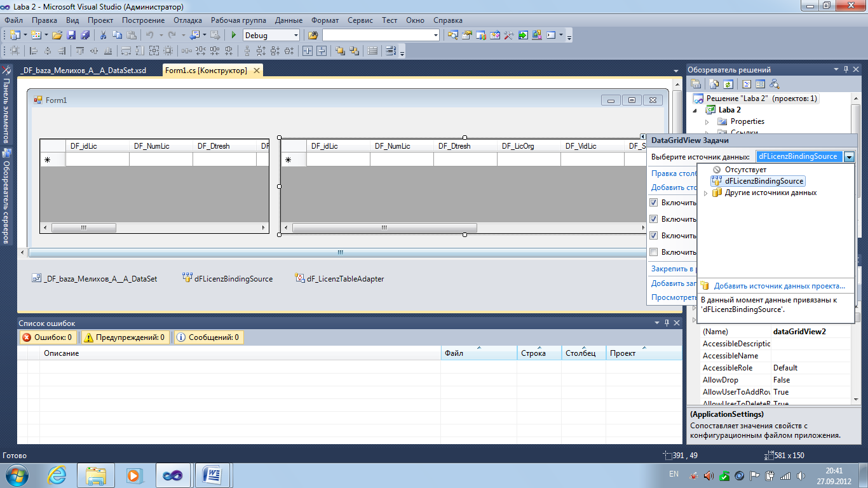The image size is (868, 488).
Task: Open the Undo history dropdown arrow
Action: pos(161,36)
